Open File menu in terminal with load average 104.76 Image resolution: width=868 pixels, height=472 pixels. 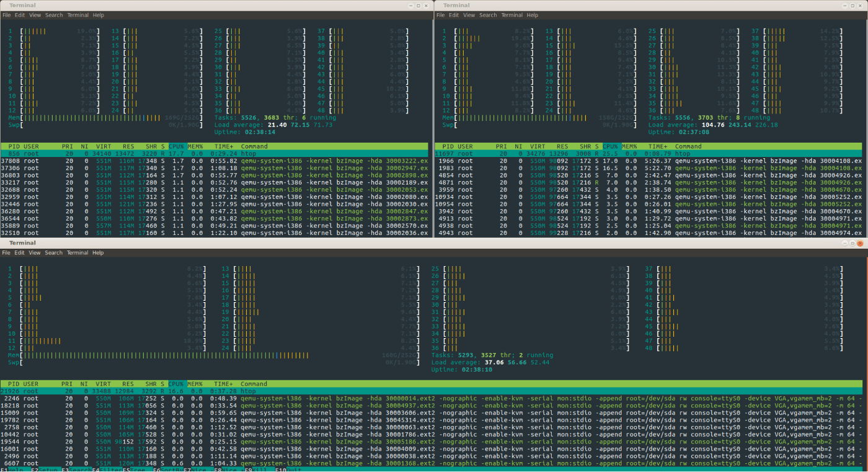[x=440, y=15]
